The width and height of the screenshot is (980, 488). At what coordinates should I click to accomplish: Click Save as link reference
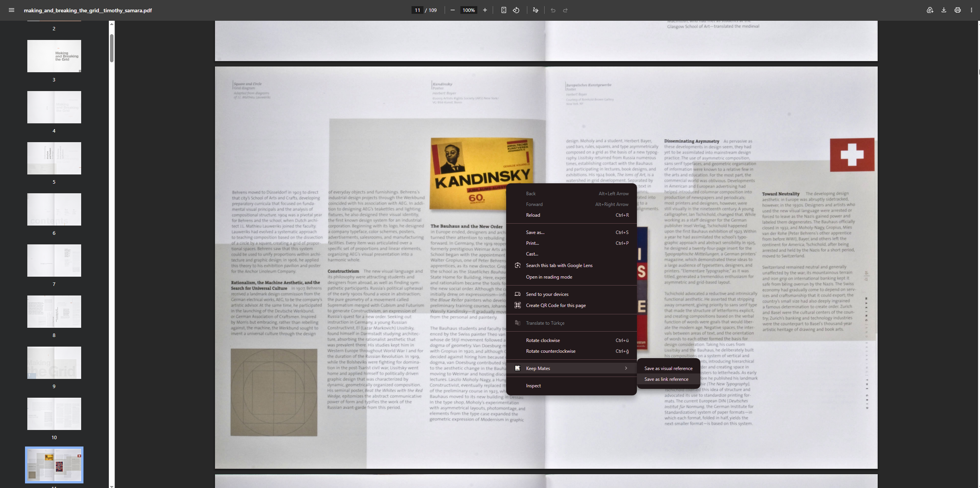coord(668,379)
